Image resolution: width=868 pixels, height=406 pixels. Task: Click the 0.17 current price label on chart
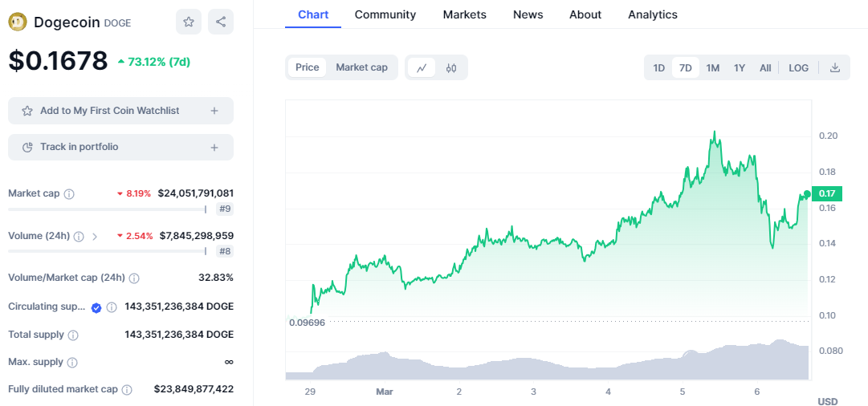826,193
